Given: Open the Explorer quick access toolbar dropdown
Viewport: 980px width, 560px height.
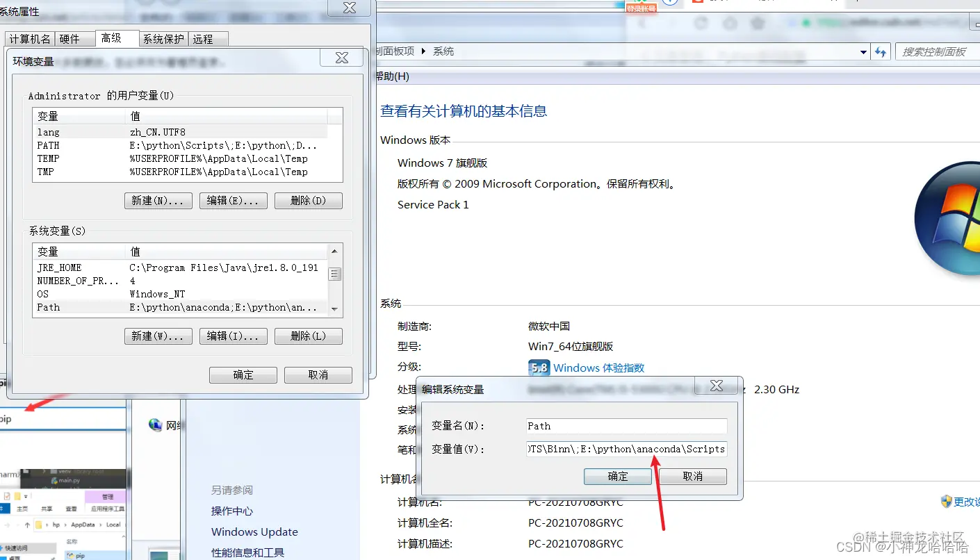Looking at the screenshot, I should [26, 496].
